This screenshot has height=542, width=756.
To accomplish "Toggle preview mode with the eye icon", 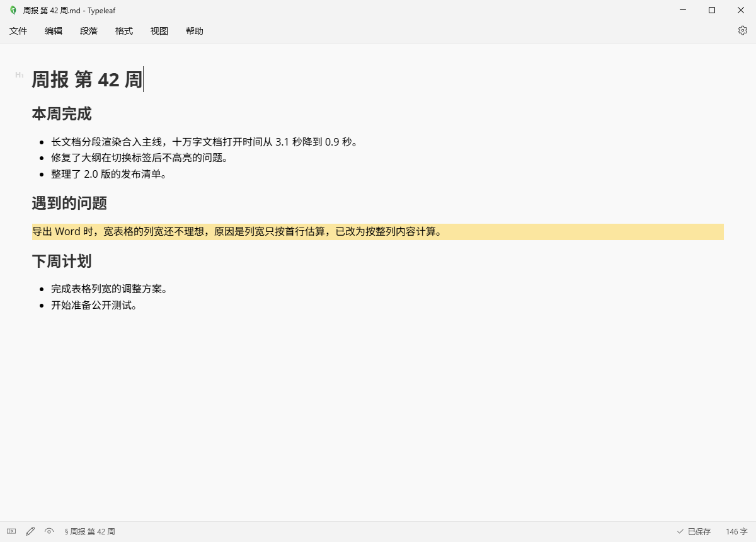I will (49, 531).
